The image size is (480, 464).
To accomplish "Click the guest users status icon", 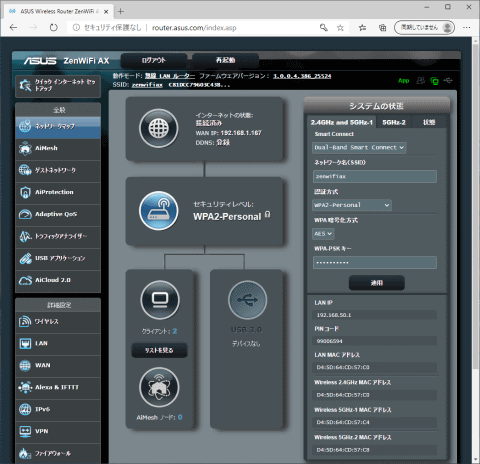I will click(x=421, y=80).
